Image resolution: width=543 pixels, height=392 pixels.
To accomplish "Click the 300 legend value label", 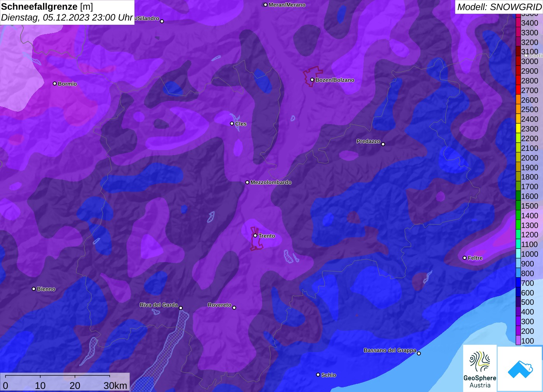I will click(527, 321).
